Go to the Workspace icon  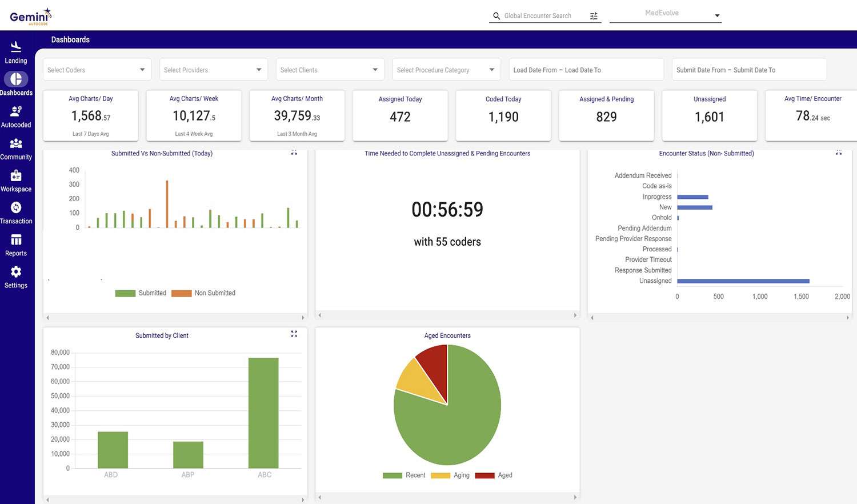click(16, 175)
